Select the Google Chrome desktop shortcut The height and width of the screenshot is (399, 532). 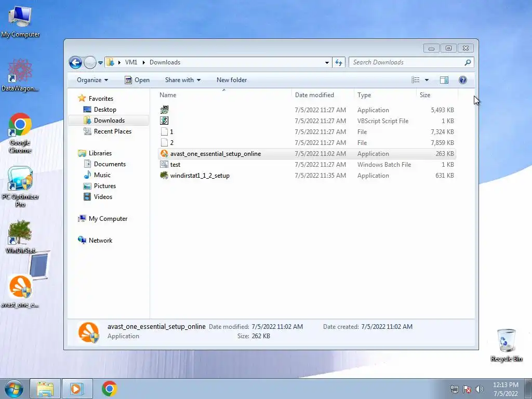tap(20, 133)
